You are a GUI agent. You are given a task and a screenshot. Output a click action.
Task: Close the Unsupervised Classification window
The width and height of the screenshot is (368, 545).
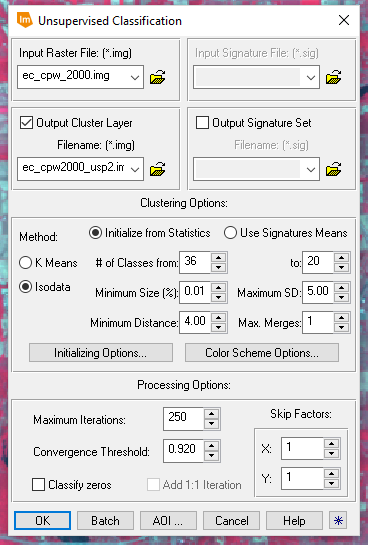[x=344, y=20]
